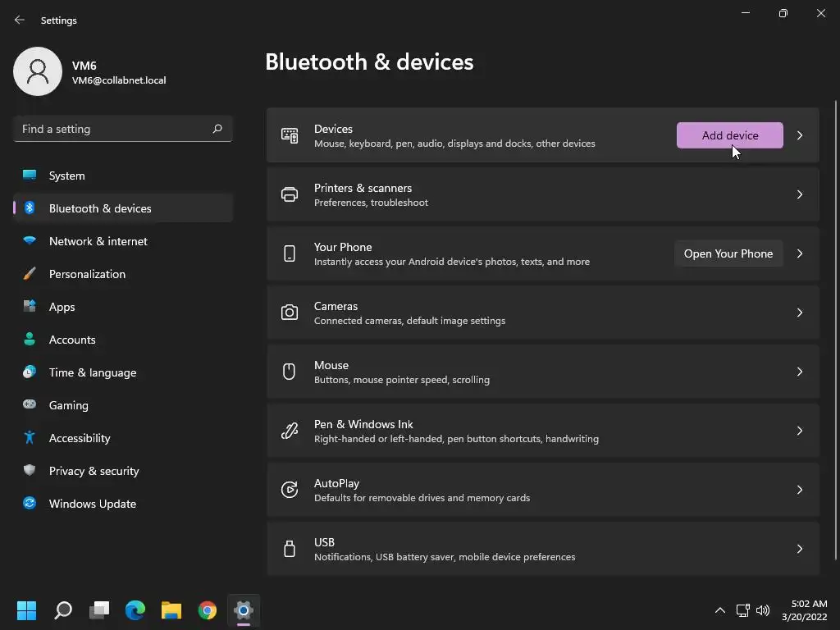Open the volume icon in system tray
The height and width of the screenshot is (630, 840).
pyautogui.click(x=763, y=610)
